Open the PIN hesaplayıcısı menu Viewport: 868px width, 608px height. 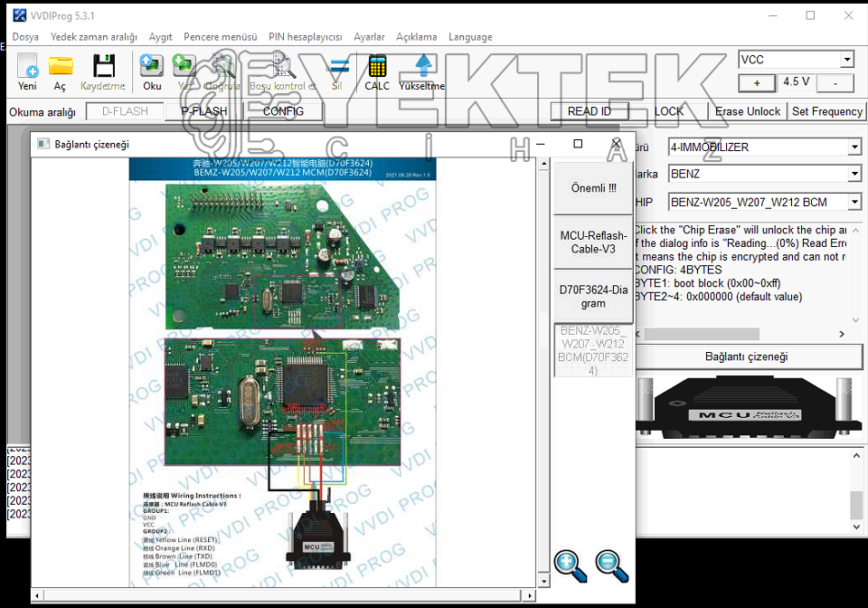(x=305, y=37)
